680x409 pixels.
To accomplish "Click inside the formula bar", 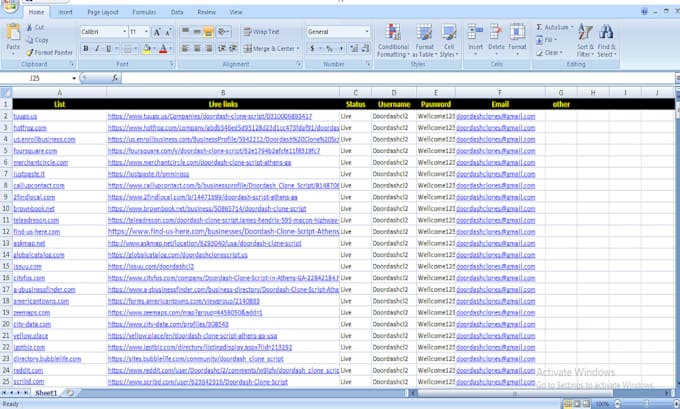I will coord(397,78).
